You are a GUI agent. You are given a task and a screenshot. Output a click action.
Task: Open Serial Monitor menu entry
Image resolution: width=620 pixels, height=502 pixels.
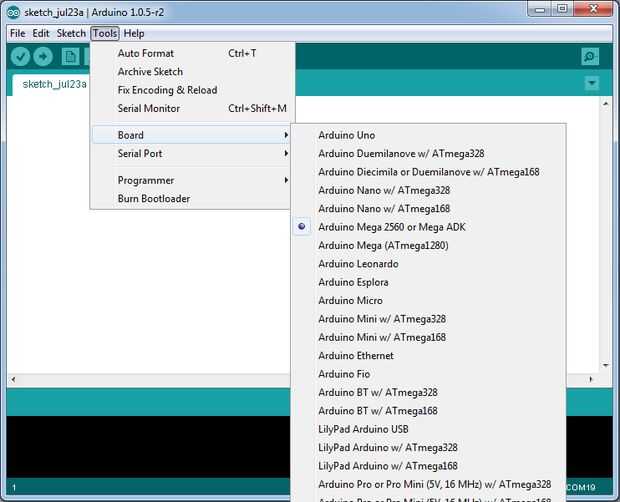click(x=193, y=108)
